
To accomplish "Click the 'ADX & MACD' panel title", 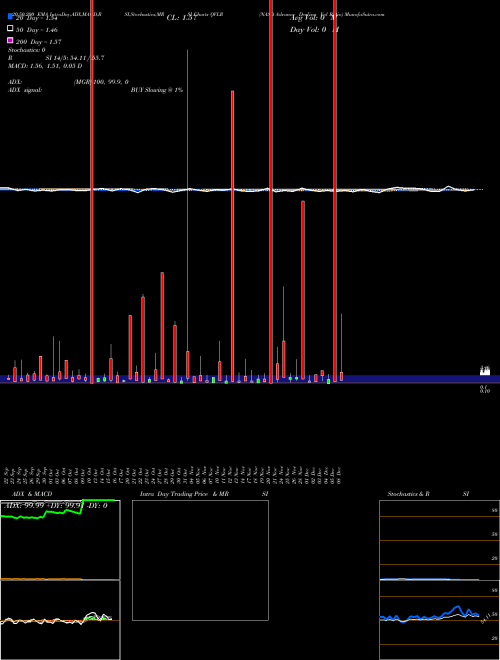I will (x=32, y=494).
